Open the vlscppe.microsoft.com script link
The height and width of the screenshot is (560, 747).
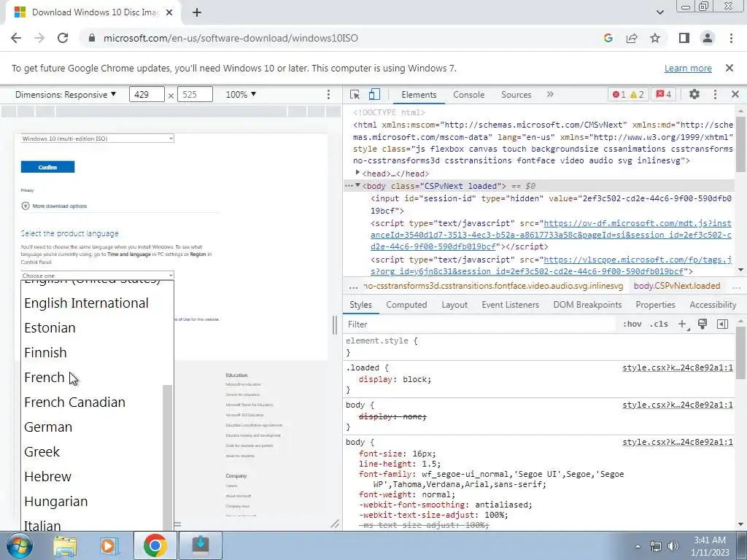tap(551, 265)
